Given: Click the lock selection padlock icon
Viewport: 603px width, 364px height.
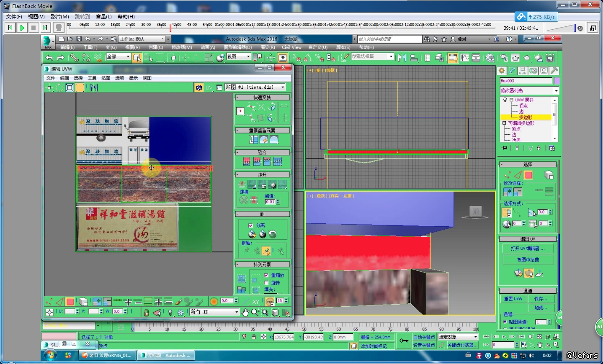Looking at the screenshot, I should tap(146, 313).
